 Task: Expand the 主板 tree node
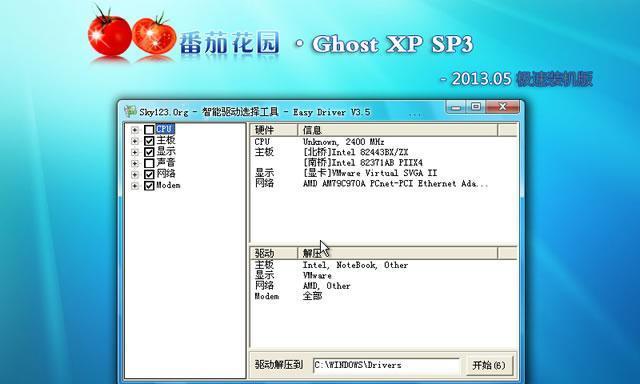(x=135, y=141)
